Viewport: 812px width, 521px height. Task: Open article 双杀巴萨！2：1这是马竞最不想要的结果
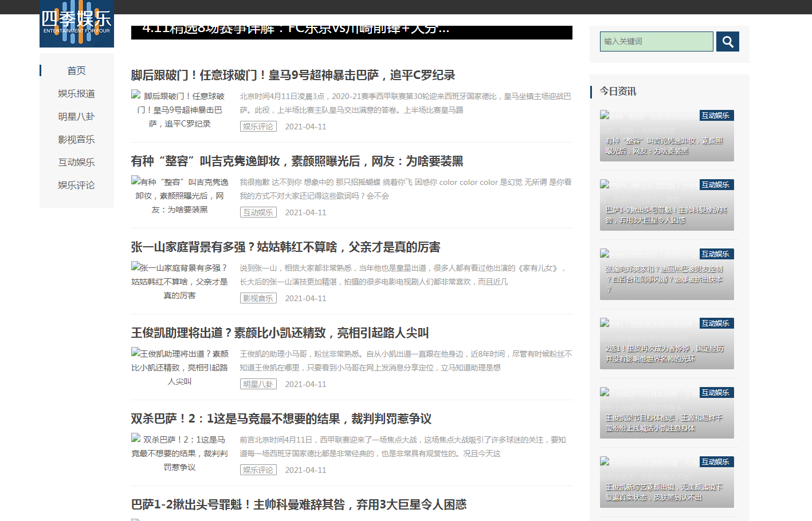point(281,419)
